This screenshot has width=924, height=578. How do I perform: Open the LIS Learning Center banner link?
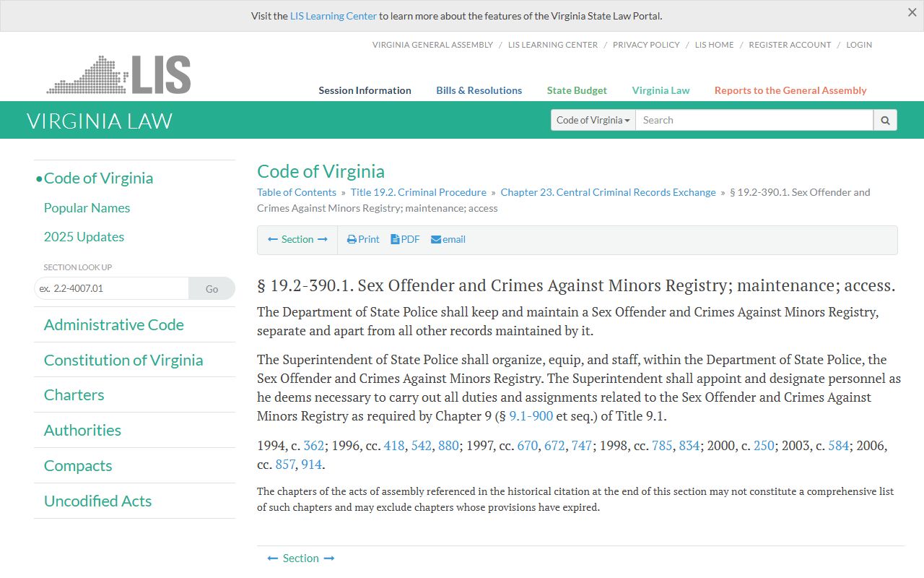tap(334, 16)
